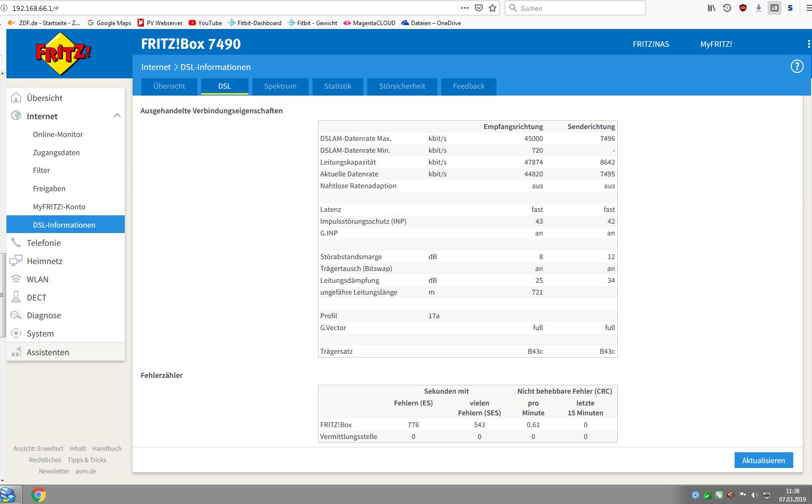Screen dimensions: 812x504
Task: Show downloads with the arrow icon
Action: [759, 8]
